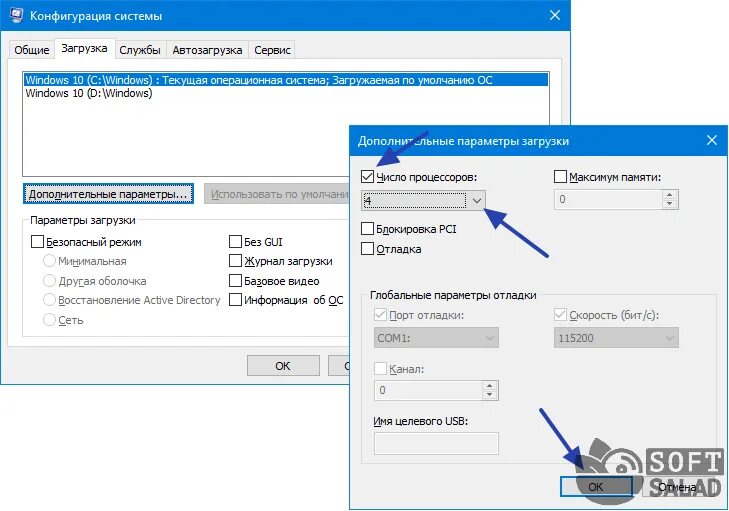The image size is (729, 511).
Task: Select the Windows 10 (D:\Windows) boot entry
Action: [286, 93]
